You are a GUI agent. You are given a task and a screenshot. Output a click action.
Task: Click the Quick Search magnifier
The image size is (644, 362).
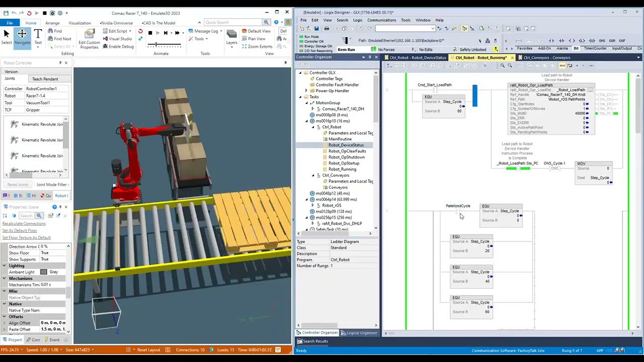coord(266,22)
